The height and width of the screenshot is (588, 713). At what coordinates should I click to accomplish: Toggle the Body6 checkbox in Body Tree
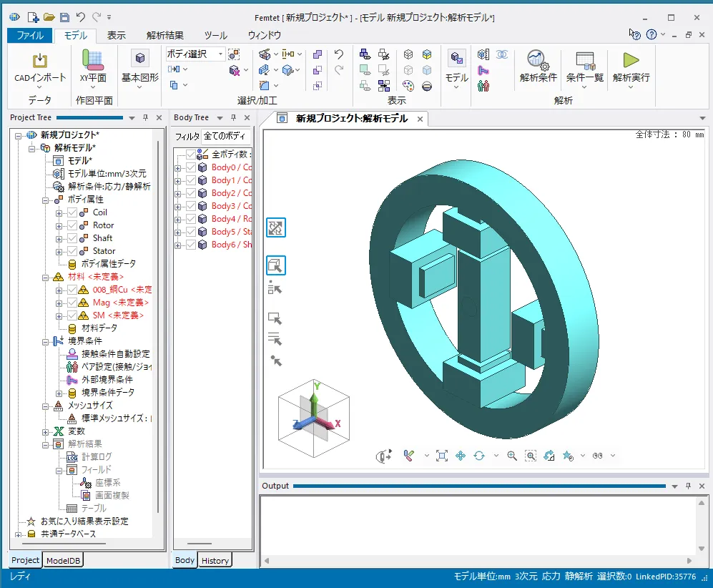pos(190,245)
